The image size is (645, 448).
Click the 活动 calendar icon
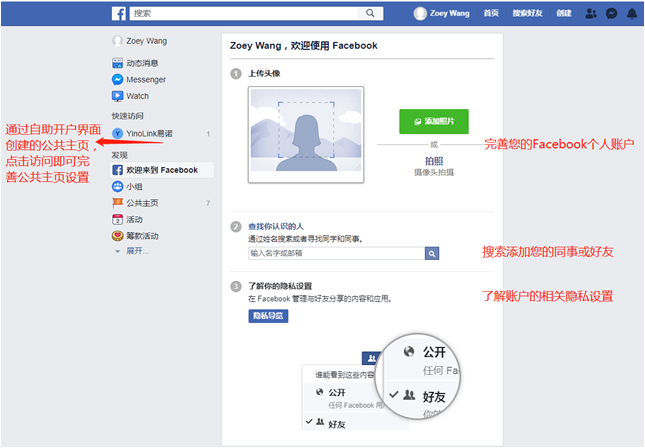pos(117,219)
